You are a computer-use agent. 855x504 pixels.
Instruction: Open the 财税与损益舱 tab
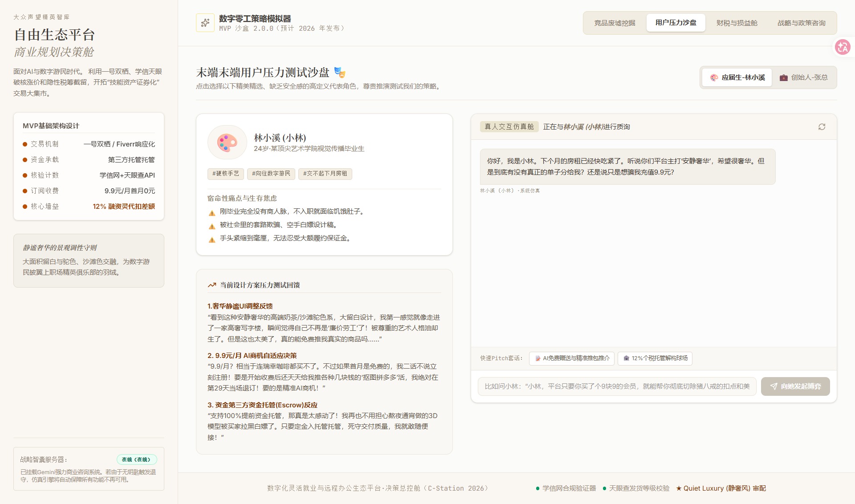click(x=737, y=23)
